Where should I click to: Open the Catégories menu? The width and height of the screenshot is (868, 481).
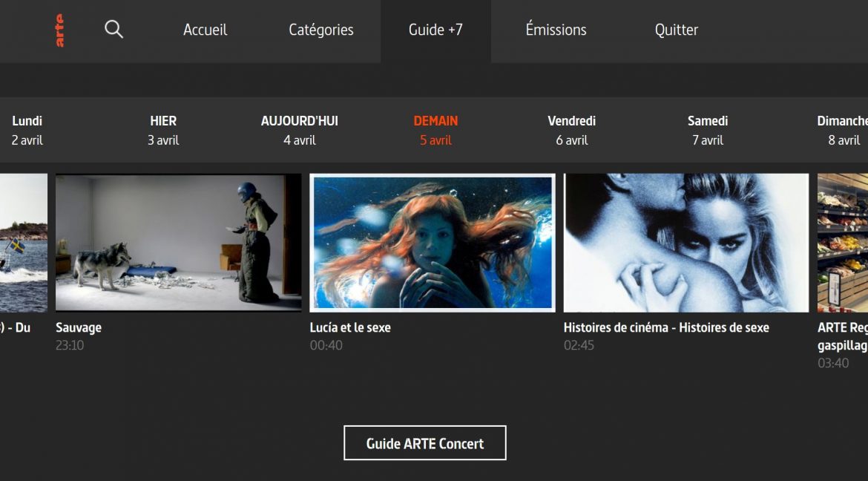pos(321,30)
